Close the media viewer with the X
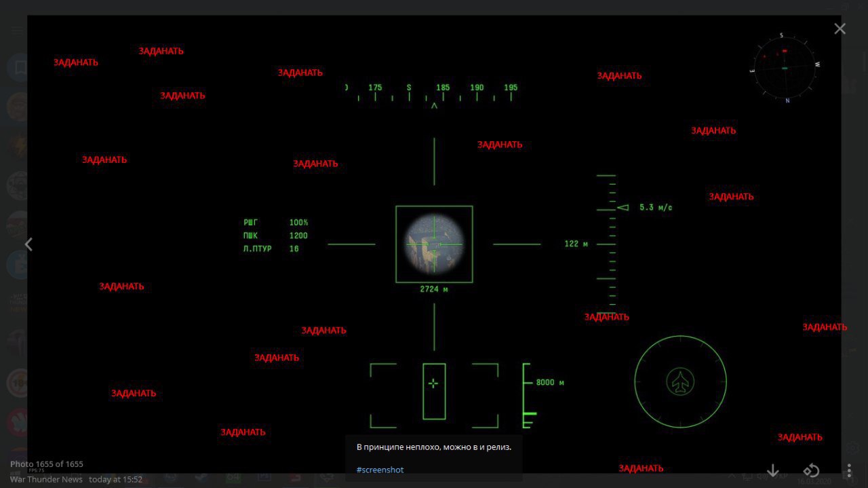This screenshot has height=488, width=868. point(840,29)
